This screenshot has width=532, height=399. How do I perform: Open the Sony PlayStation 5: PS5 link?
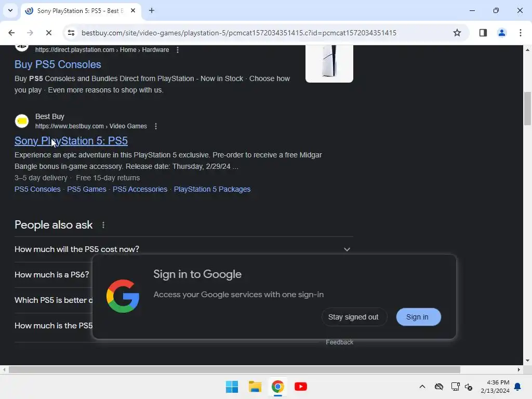pos(71,141)
